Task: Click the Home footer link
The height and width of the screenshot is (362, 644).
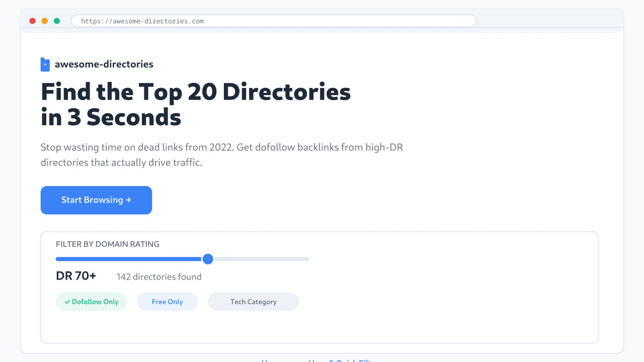Action: [272, 361]
